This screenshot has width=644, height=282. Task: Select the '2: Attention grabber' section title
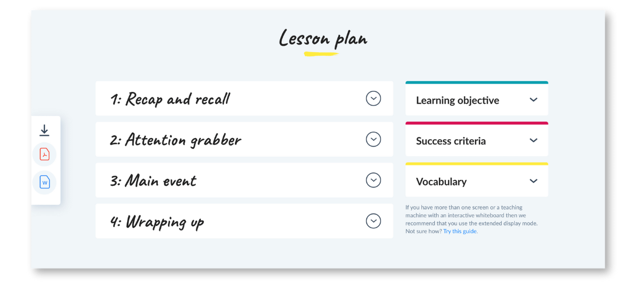(x=175, y=140)
